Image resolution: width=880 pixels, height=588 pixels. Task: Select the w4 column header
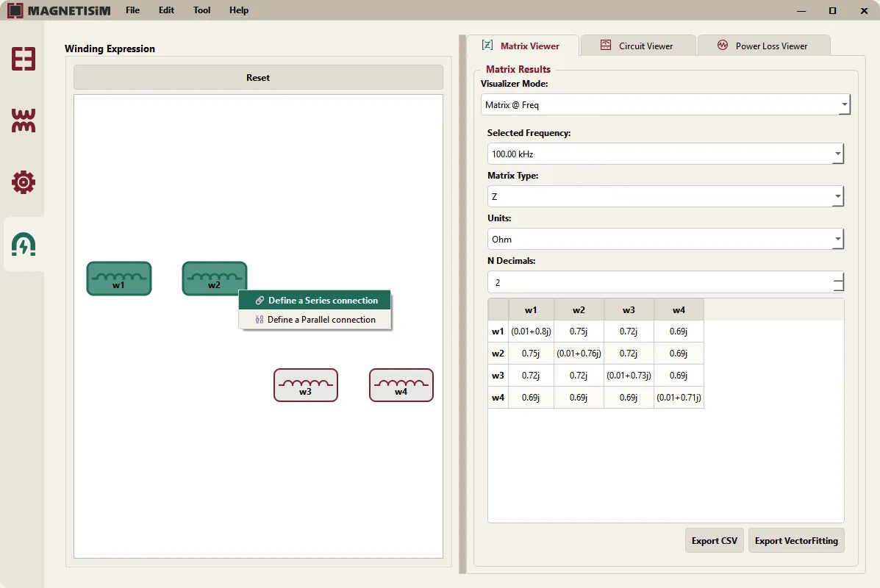point(679,309)
